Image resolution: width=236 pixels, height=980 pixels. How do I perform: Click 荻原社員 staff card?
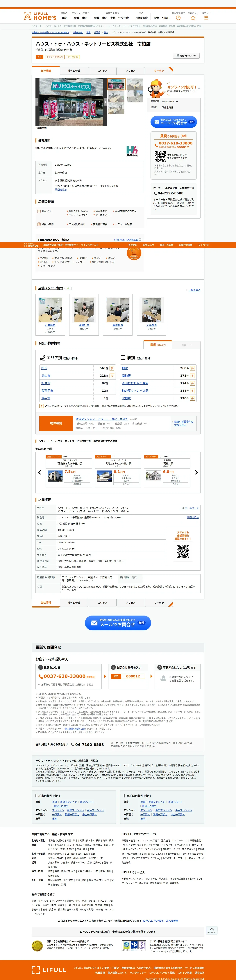point(118,315)
